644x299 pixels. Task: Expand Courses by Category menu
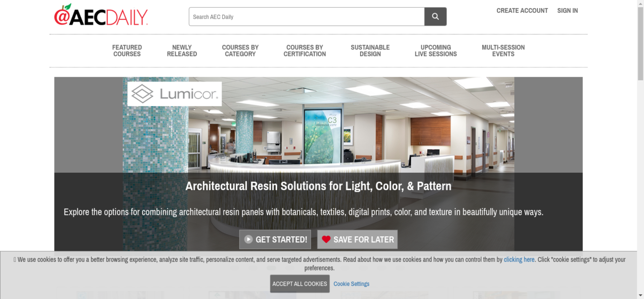240,51
